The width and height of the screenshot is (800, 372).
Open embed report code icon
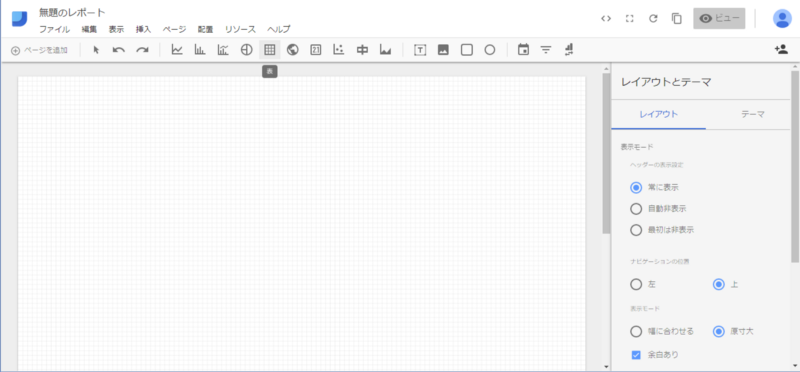(606, 18)
